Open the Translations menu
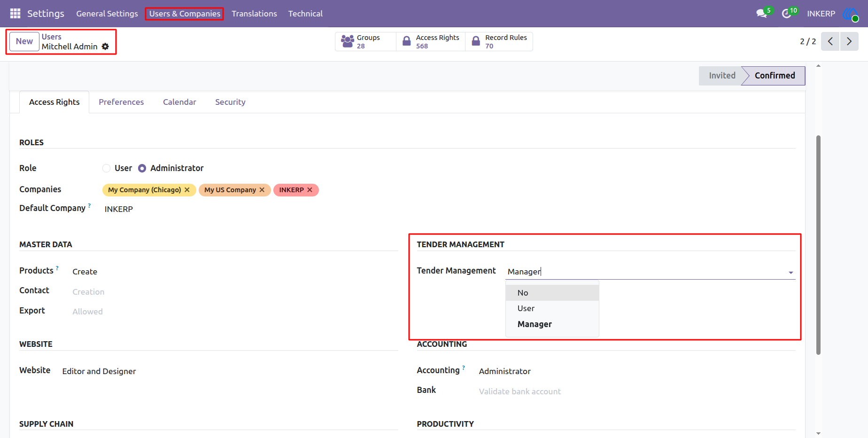The image size is (868, 438). coord(254,14)
